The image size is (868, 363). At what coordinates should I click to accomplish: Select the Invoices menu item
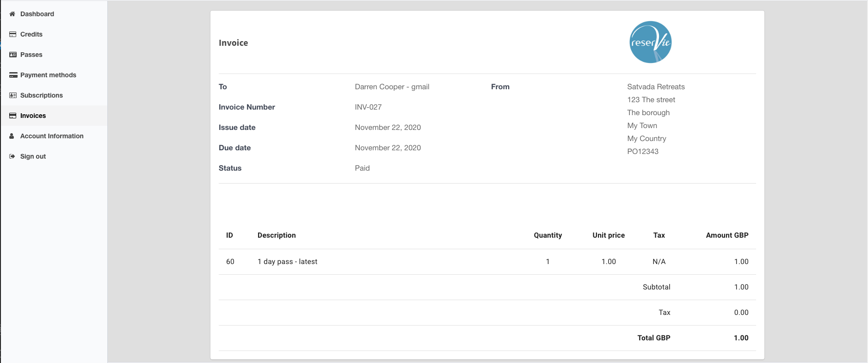[54, 116]
